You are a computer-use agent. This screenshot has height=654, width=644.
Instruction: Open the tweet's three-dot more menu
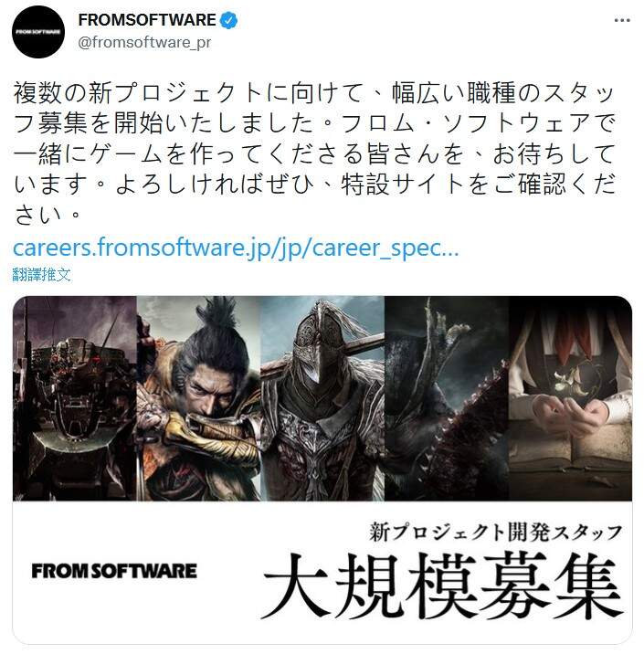(x=622, y=20)
